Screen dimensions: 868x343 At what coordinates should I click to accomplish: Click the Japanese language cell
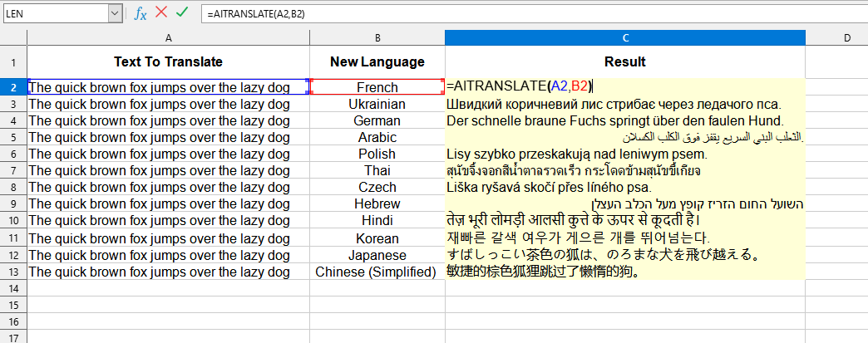point(377,255)
